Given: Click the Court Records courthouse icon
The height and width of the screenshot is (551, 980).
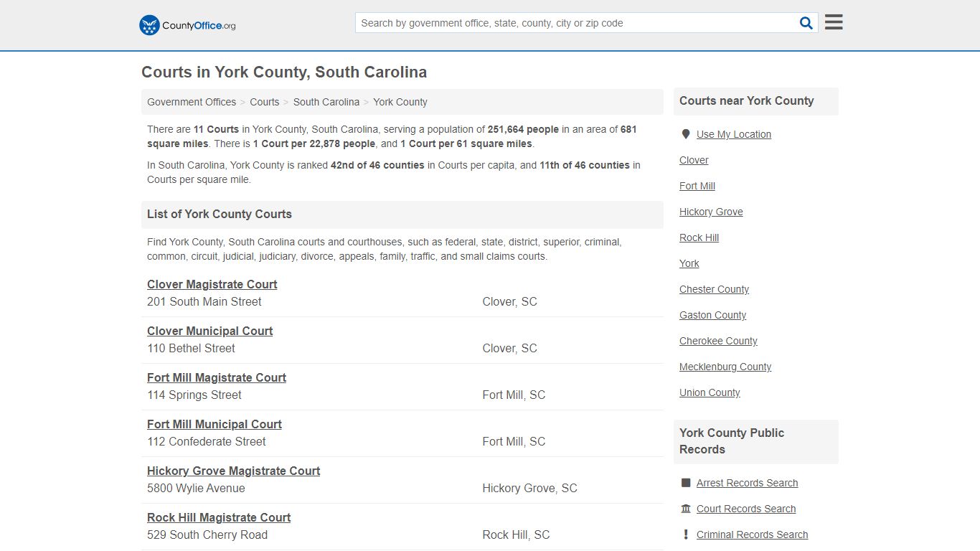Looking at the screenshot, I should click(x=686, y=509).
